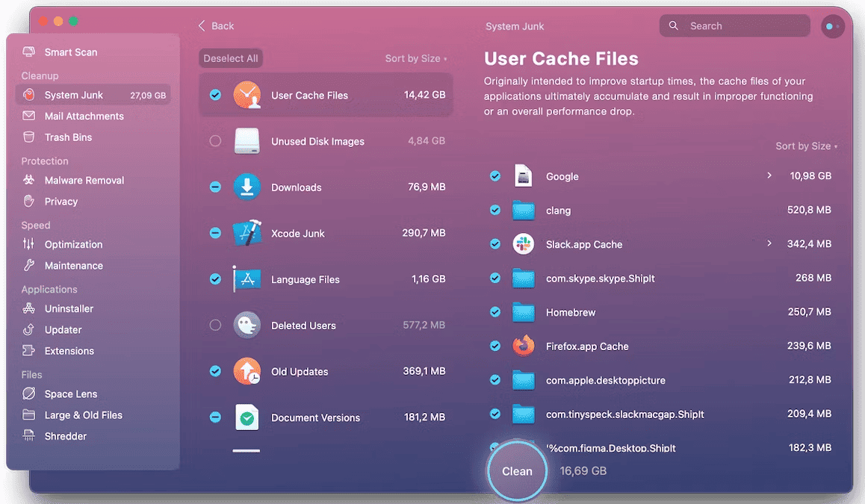Uncheck User Cache Files checkbox
This screenshot has height=504, width=865.
click(215, 95)
